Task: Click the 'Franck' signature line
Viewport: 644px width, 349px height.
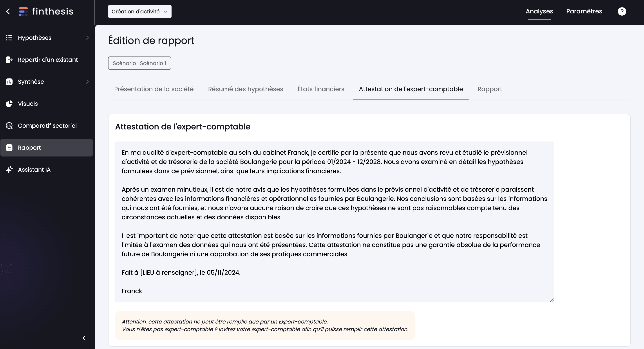Action: [132, 291]
